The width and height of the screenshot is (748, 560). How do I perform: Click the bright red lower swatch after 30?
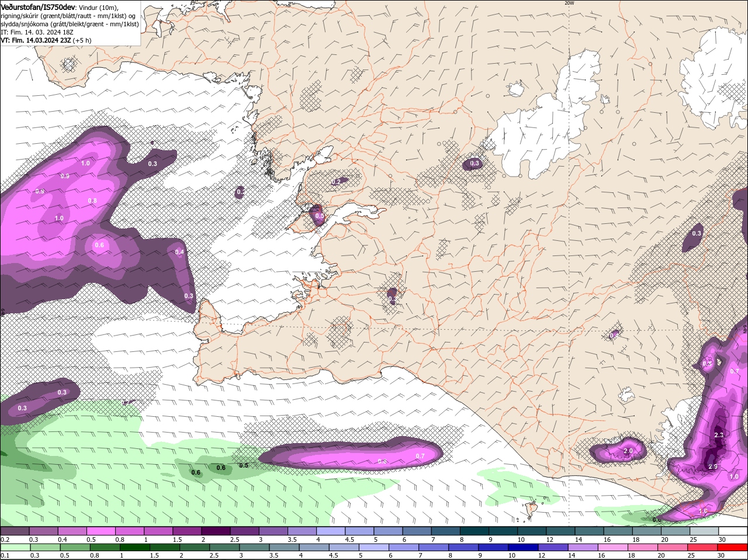[x=733, y=547]
